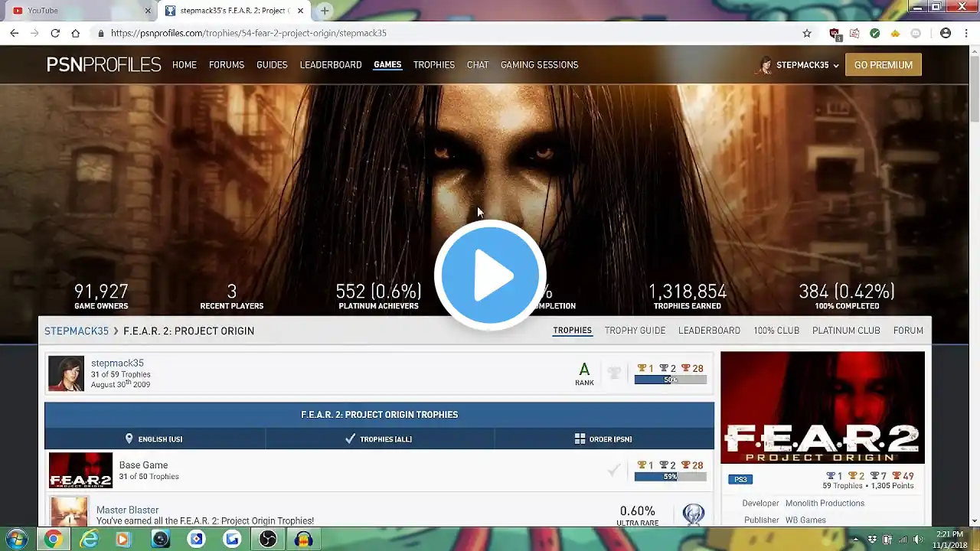Open the GAMING SESSIONS nav link
Viewport: 980px width, 551px height.
pos(539,65)
